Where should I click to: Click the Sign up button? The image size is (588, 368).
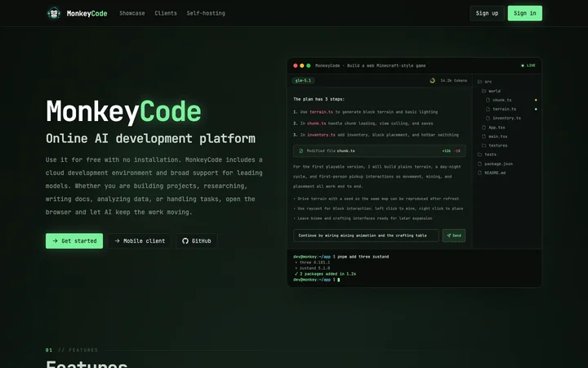click(x=487, y=13)
